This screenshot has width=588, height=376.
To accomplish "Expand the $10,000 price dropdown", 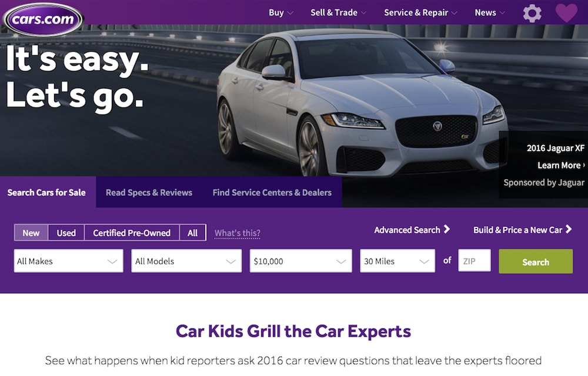I will [300, 261].
